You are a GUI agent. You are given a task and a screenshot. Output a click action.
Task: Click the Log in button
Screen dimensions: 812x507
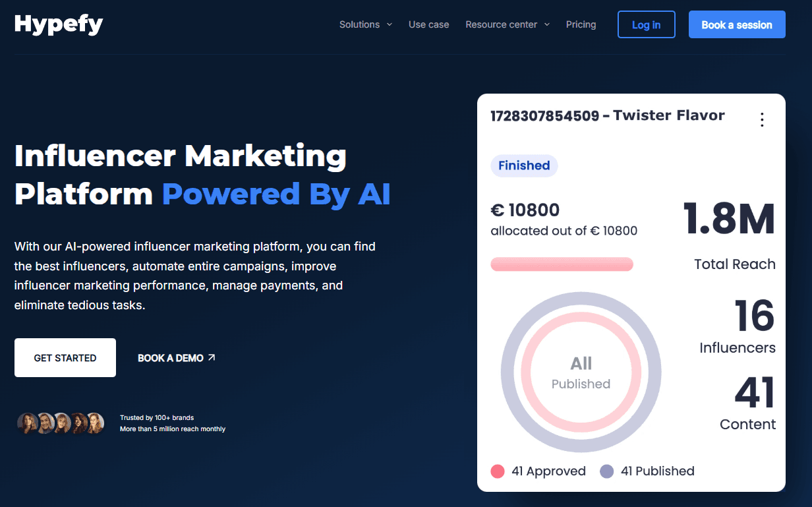646,24
